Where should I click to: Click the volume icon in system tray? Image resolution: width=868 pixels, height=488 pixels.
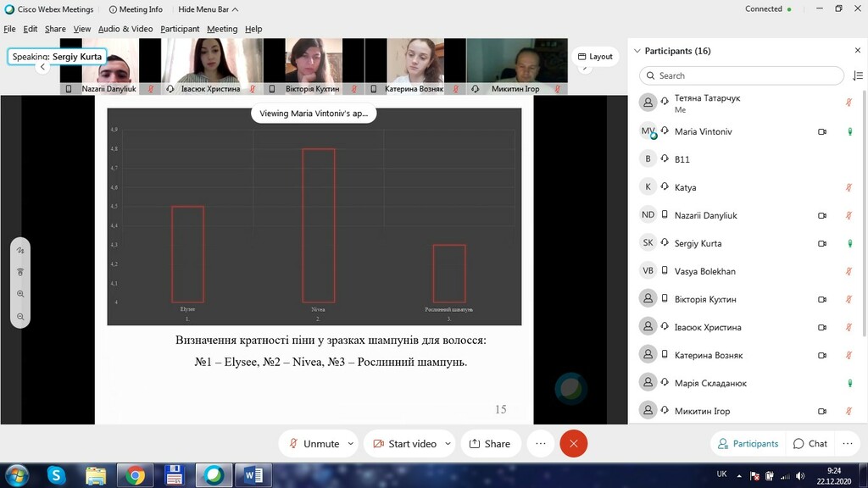(800, 476)
